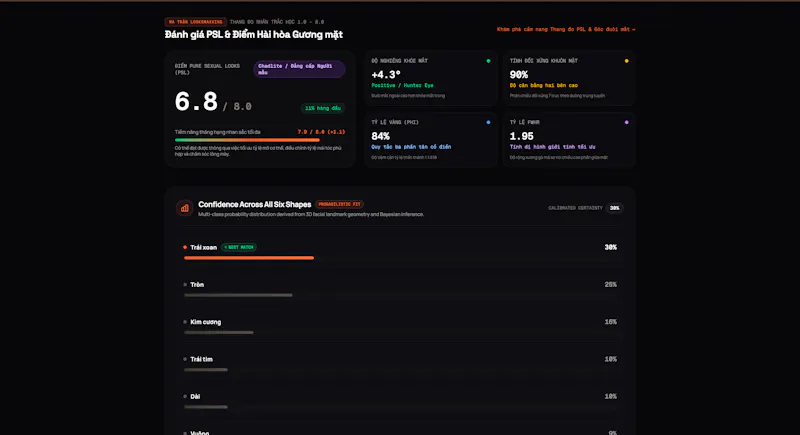800x435 pixels.
Task: Click the 1.95 FWHR value
Action: 521,136
